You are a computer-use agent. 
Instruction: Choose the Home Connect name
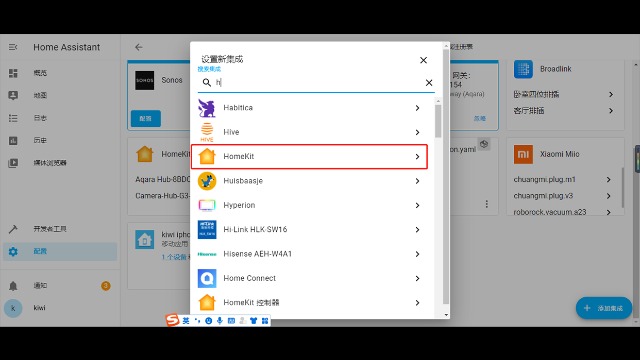249,278
